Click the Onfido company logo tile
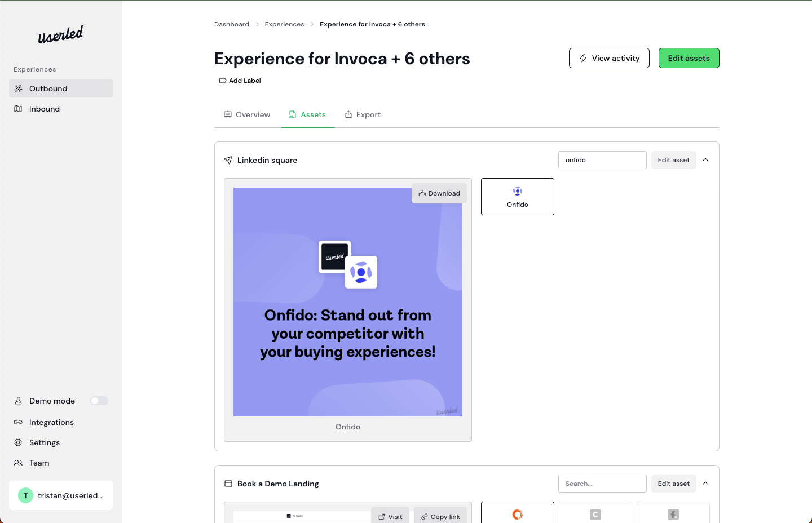812x523 pixels. (x=517, y=197)
